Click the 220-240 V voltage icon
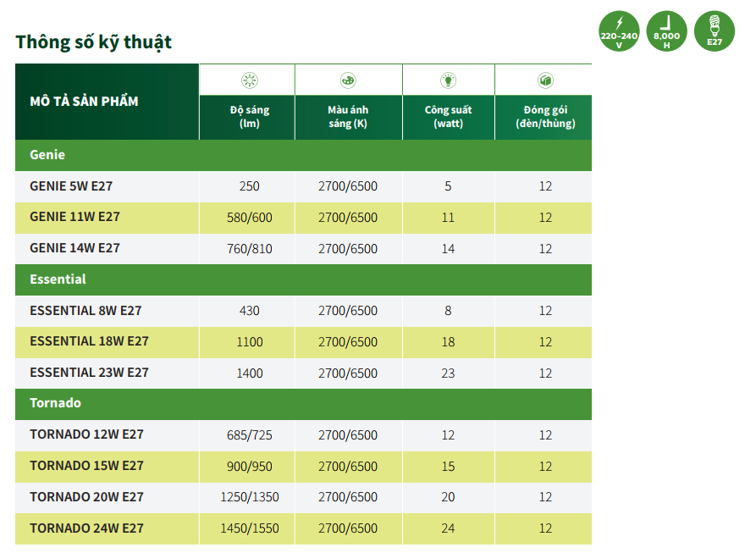 point(619,31)
